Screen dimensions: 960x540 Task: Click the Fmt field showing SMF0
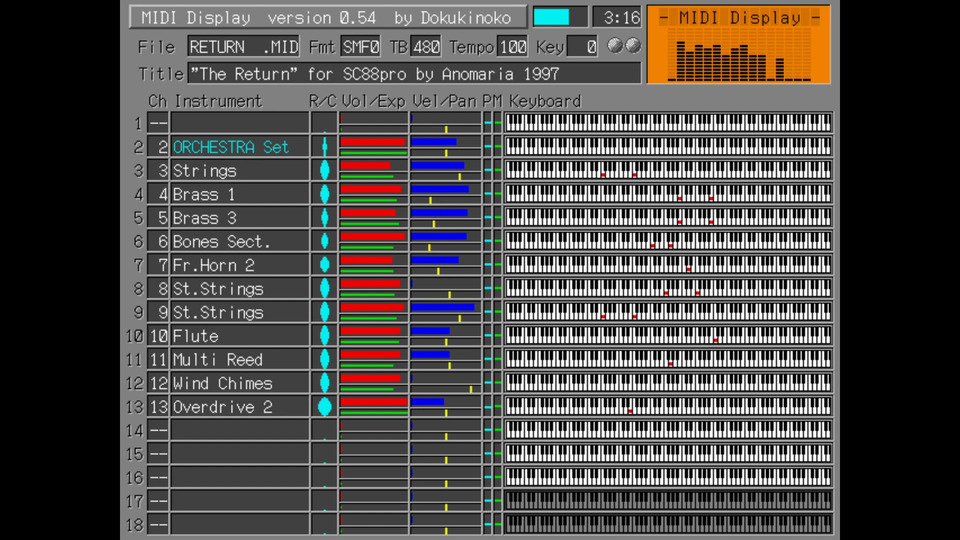[360, 47]
